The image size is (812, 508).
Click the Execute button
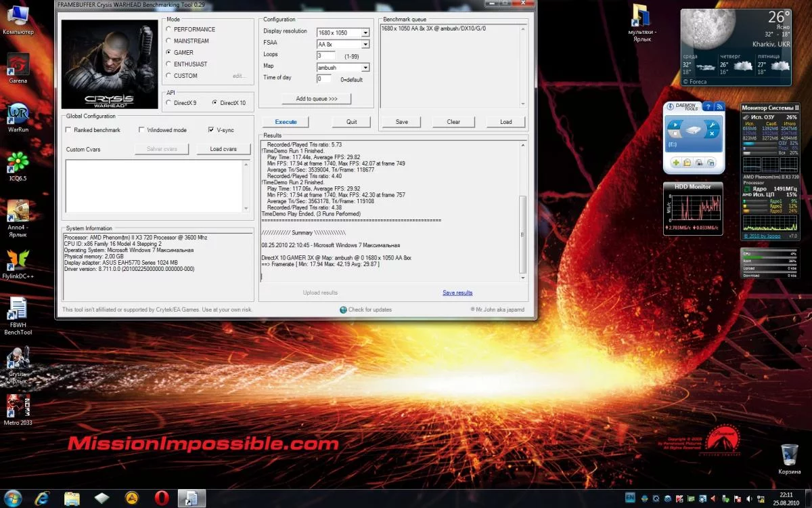(286, 122)
